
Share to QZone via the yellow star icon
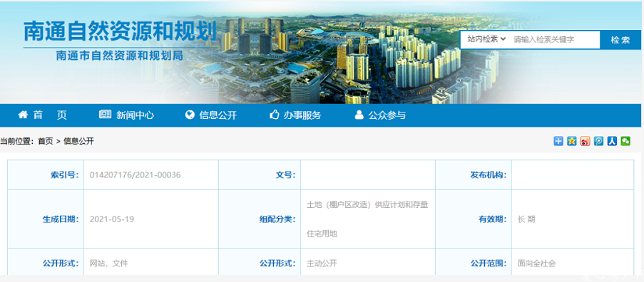point(572,141)
